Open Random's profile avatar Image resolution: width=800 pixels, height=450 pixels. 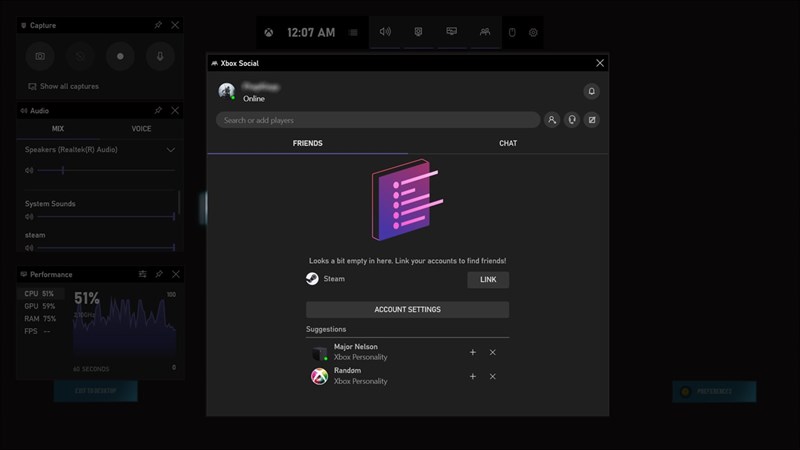pyautogui.click(x=319, y=377)
